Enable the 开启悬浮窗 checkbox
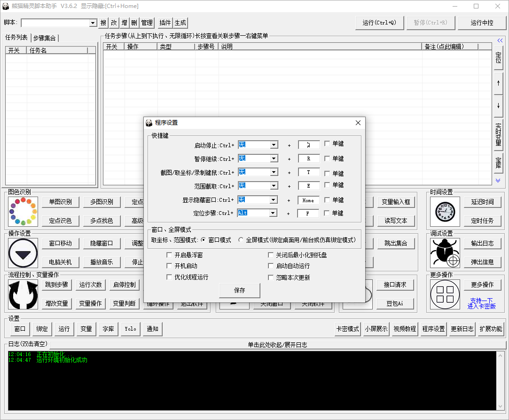This screenshot has width=509, height=420. click(169, 255)
